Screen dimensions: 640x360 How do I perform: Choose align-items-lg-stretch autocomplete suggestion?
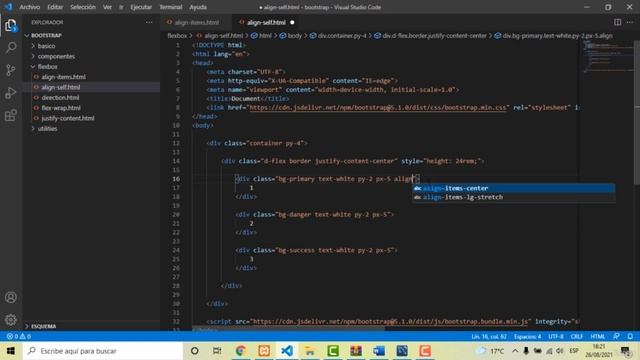coord(513,197)
